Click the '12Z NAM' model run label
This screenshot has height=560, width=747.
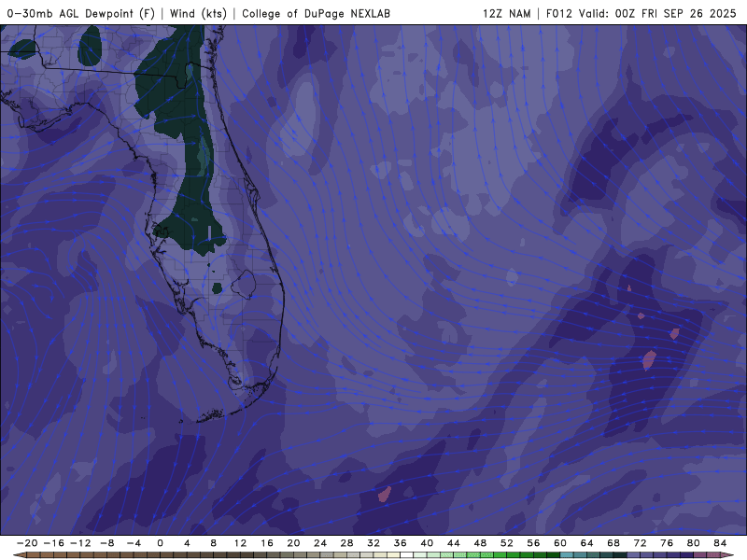pos(506,13)
